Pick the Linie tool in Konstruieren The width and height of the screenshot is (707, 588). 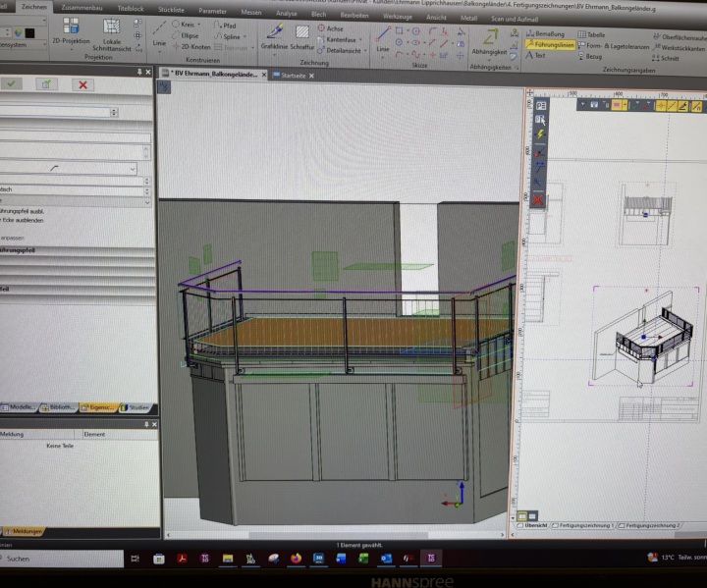(159, 33)
